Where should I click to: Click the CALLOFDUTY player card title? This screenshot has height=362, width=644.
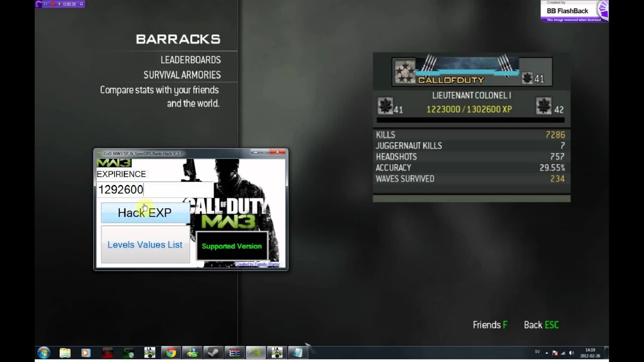tap(451, 80)
